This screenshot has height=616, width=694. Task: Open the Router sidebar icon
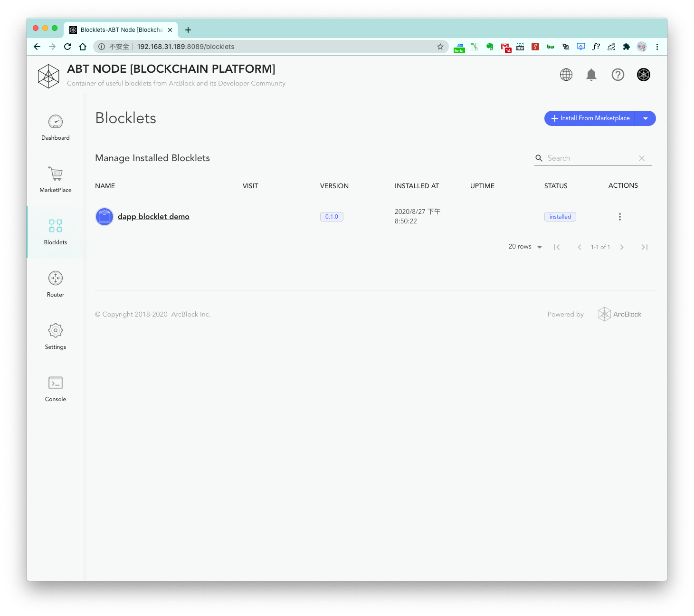[56, 278]
